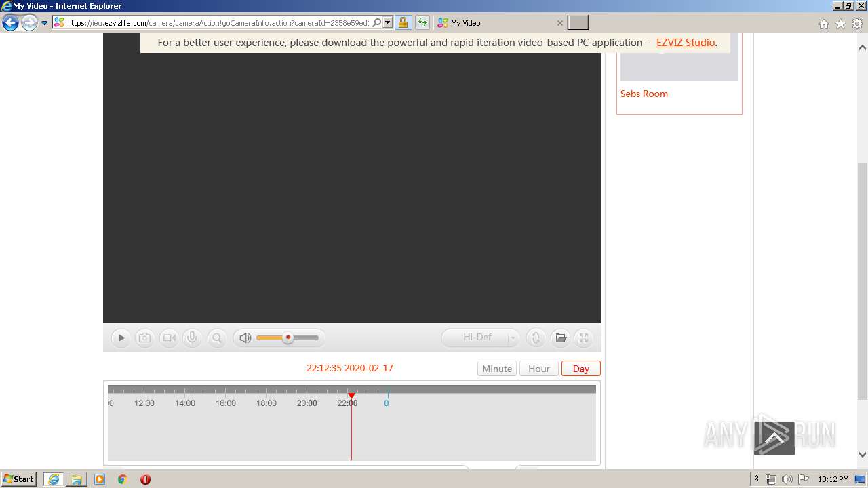The width and height of the screenshot is (868, 488).
Task: Click the system tray volume icon
Action: [787, 479]
